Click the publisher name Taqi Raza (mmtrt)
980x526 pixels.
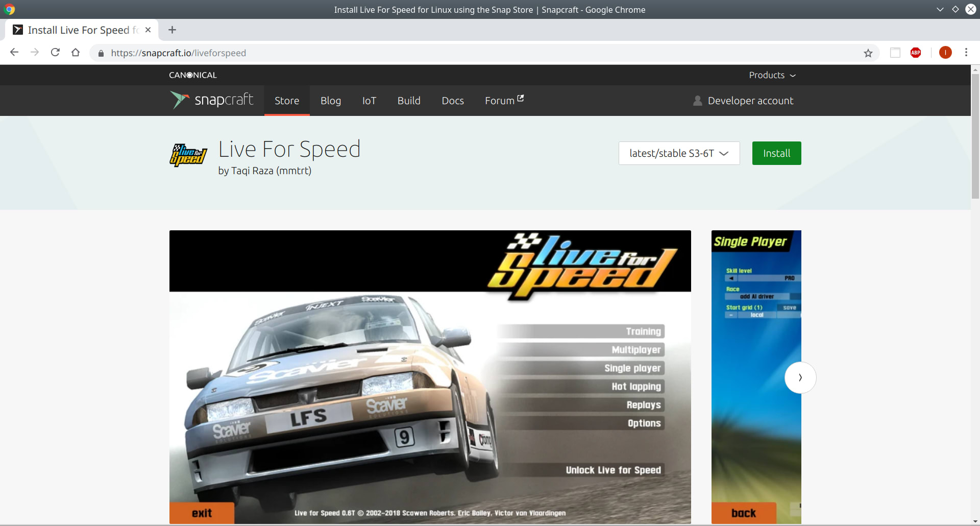point(271,171)
